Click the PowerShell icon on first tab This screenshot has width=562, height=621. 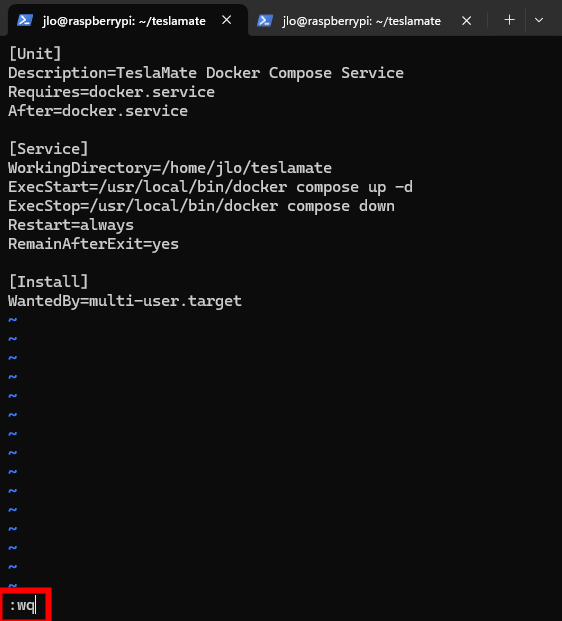click(x=25, y=20)
